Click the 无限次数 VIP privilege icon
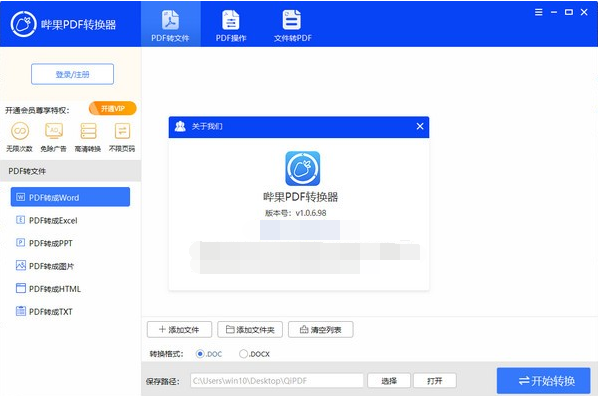The height and width of the screenshot is (396, 598). [20, 131]
